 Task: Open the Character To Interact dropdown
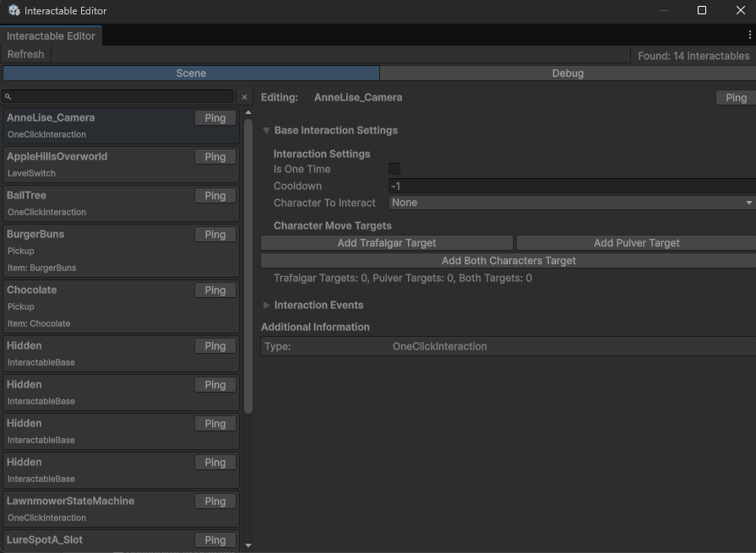pos(570,202)
